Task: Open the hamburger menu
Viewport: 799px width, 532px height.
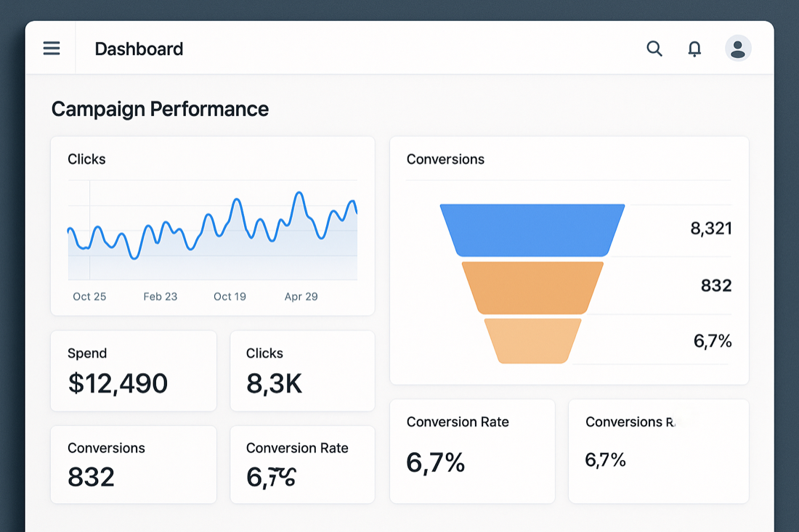Action: [x=52, y=49]
